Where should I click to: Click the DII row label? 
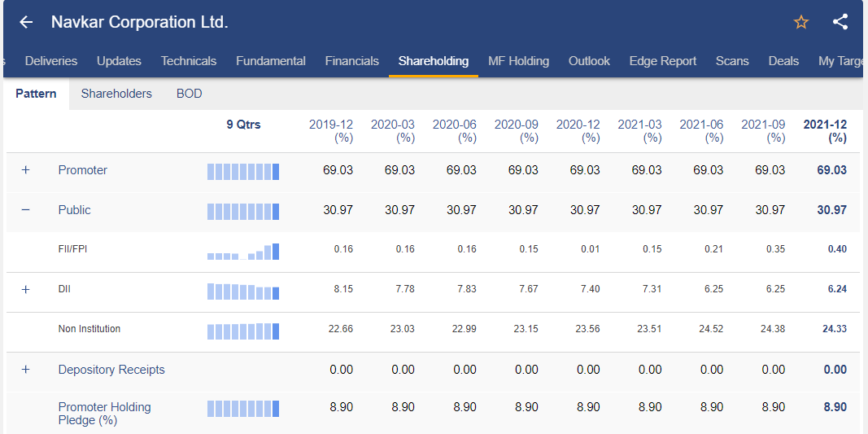pyautogui.click(x=63, y=289)
